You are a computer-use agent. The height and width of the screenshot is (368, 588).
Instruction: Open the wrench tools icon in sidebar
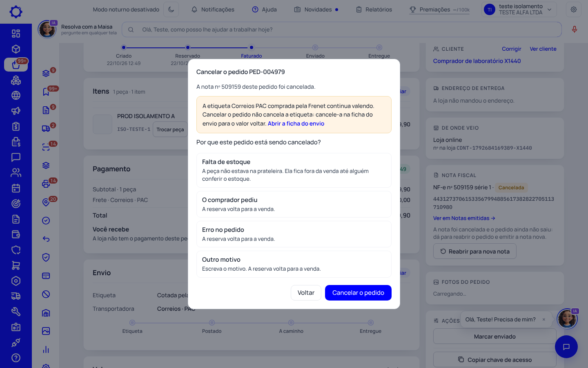click(x=16, y=312)
